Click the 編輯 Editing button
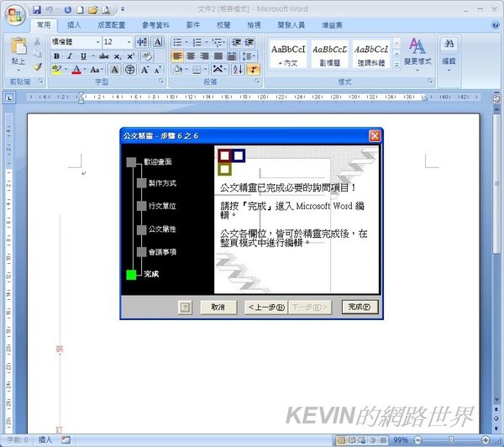This screenshot has height=447, width=504. (449, 55)
